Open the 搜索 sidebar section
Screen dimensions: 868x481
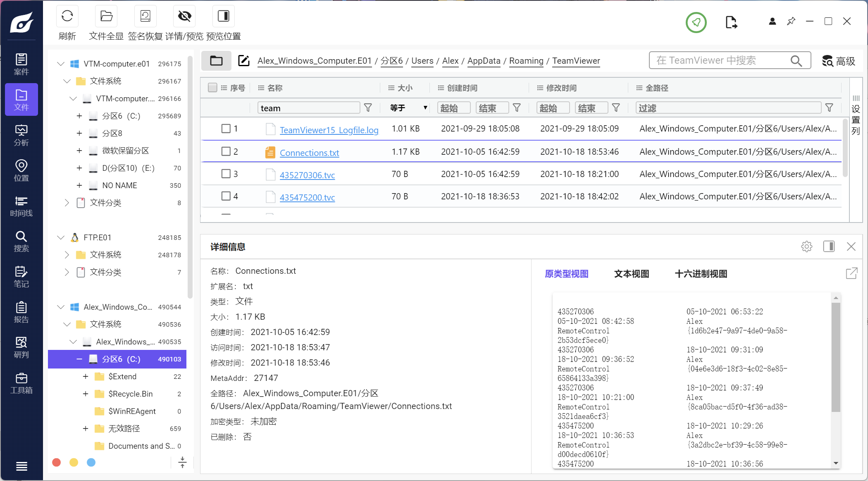21,242
